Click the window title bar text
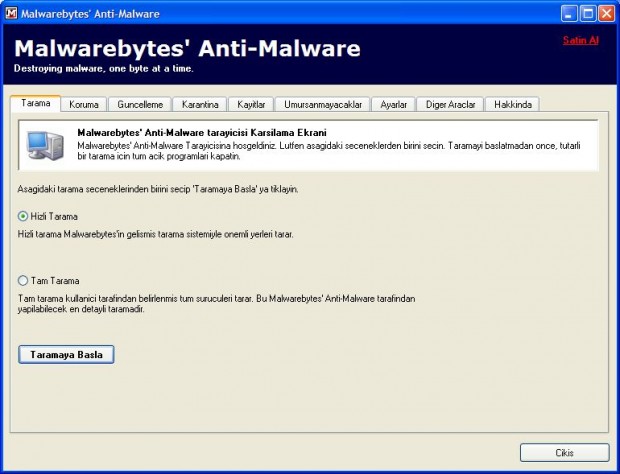 click(90, 14)
